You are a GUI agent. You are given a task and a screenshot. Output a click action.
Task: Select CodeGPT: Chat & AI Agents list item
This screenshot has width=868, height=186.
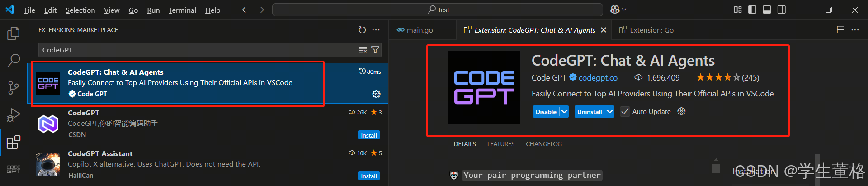(x=208, y=83)
